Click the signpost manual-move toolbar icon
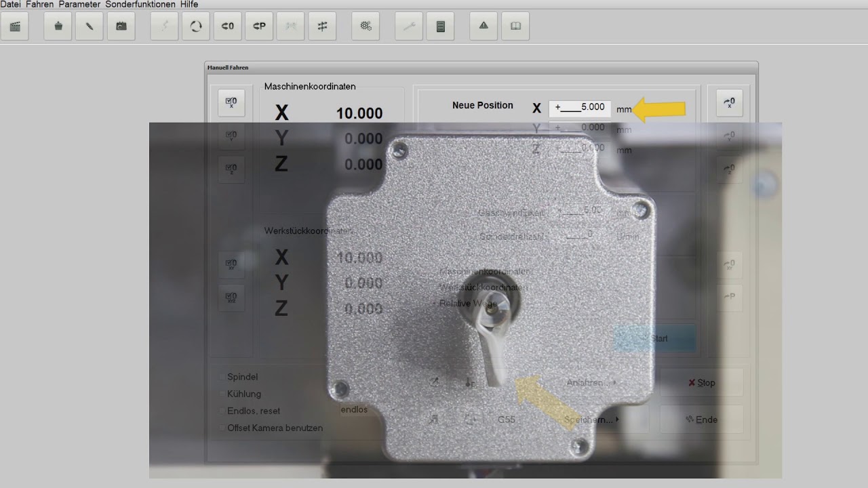The height and width of the screenshot is (488, 868). 322,26
